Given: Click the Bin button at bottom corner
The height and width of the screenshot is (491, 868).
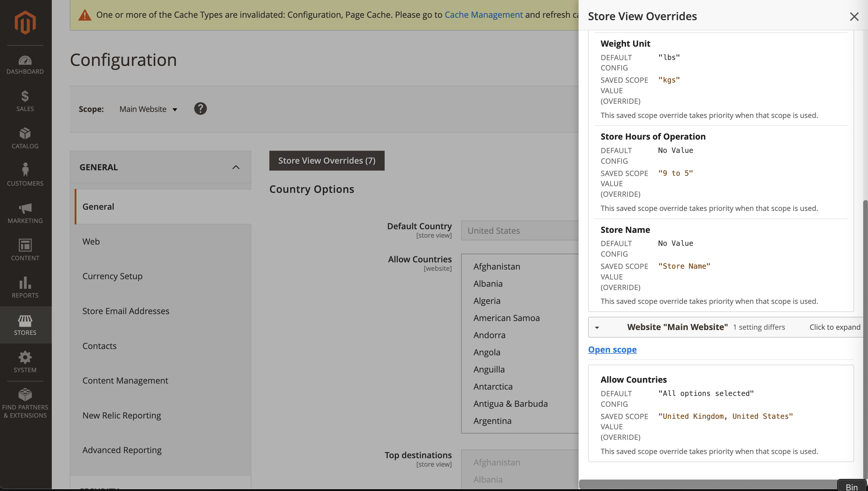Looking at the screenshot, I should [x=852, y=486].
